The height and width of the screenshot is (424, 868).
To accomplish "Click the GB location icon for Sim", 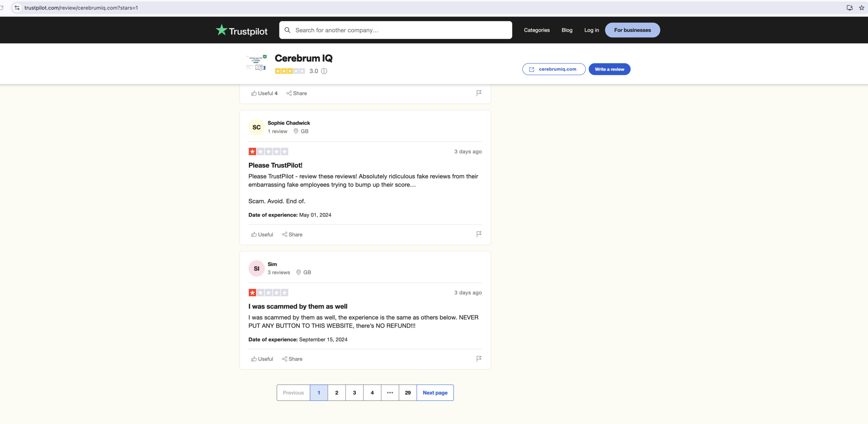I will [298, 272].
